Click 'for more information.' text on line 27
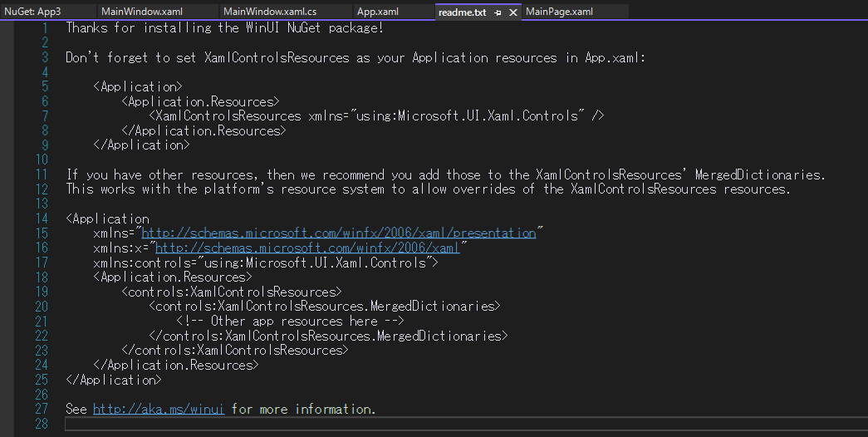Screen dimensions: 868x437 303,409
